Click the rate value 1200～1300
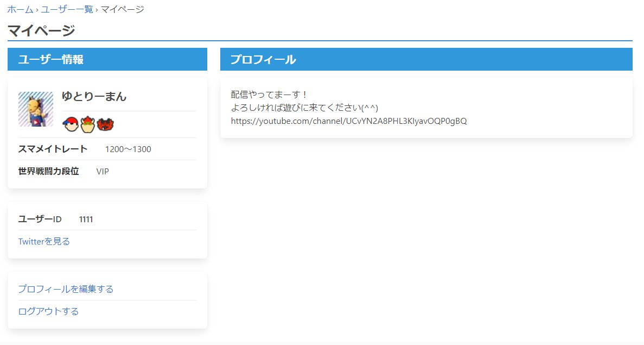 point(128,149)
